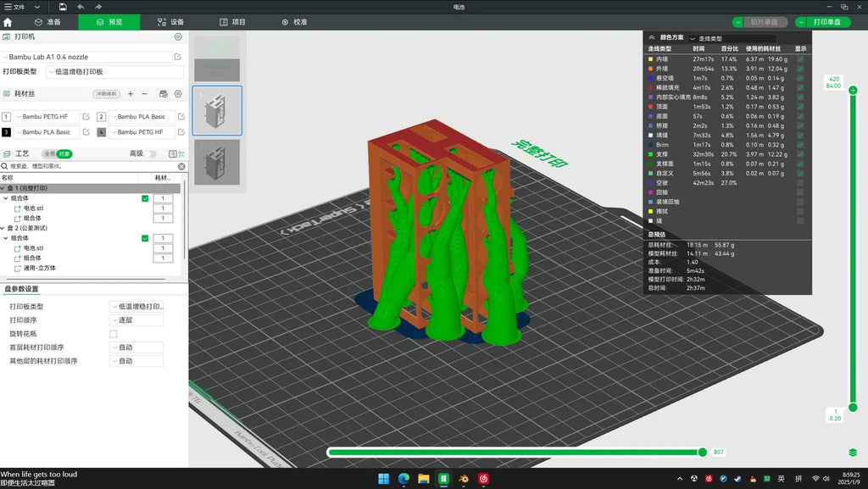Click the undo arrow icon
Viewport: 868px width, 489px height.
pos(81,7)
